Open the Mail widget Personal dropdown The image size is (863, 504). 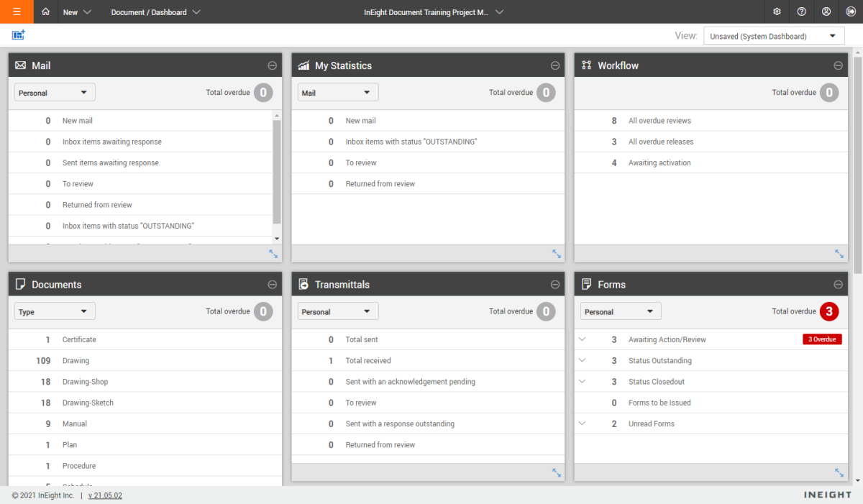click(55, 93)
